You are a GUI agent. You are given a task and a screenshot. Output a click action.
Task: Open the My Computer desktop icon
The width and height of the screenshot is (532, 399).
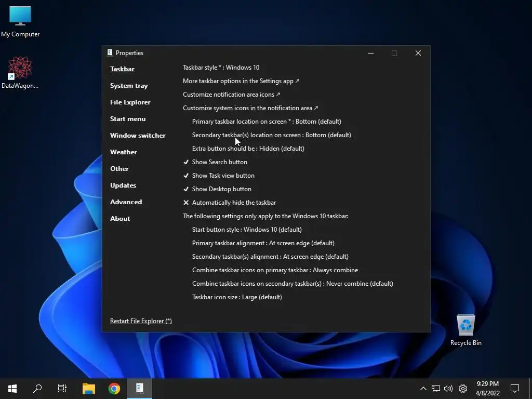[x=20, y=22]
